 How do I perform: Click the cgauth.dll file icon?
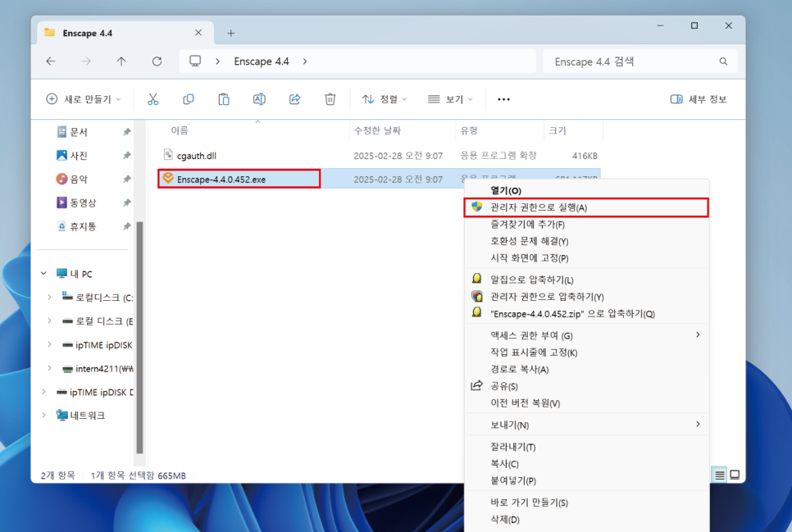(168, 155)
